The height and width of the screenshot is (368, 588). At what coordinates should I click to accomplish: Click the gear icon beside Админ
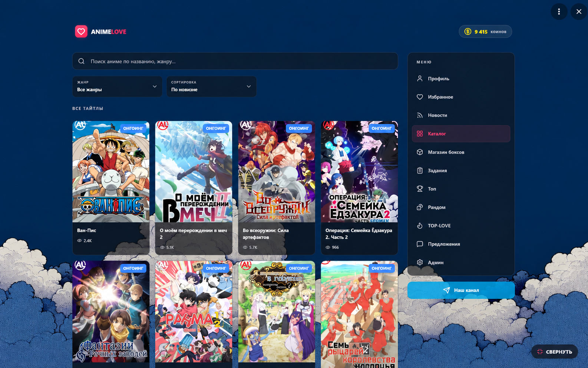pyautogui.click(x=420, y=262)
